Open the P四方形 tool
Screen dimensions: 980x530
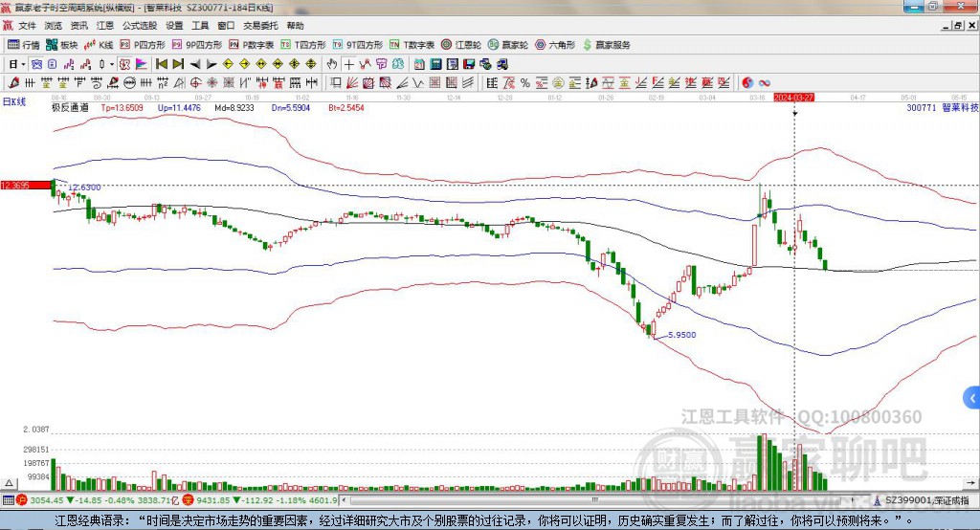tap(143, 45)
